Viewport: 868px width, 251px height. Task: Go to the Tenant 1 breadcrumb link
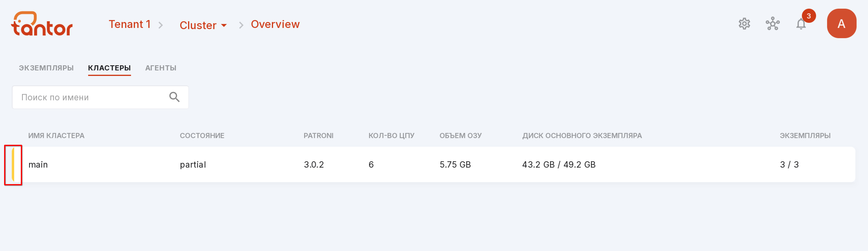tap(129, 24)
